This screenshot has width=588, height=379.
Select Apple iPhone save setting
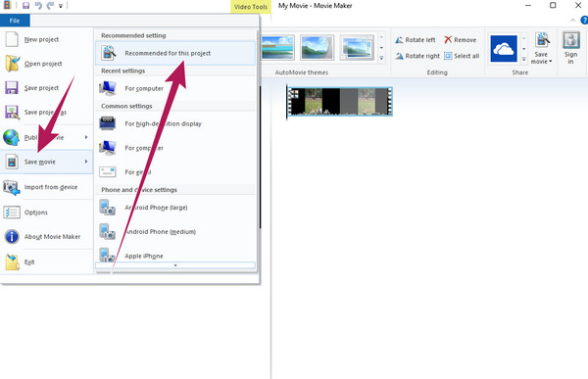click(x=175, y=255)
